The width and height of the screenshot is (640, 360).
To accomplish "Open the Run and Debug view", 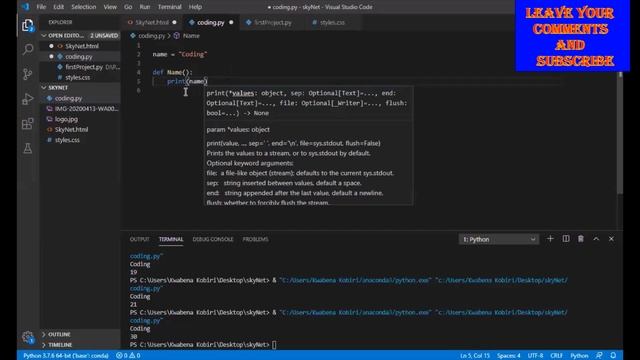I will (x=27, y=99).
